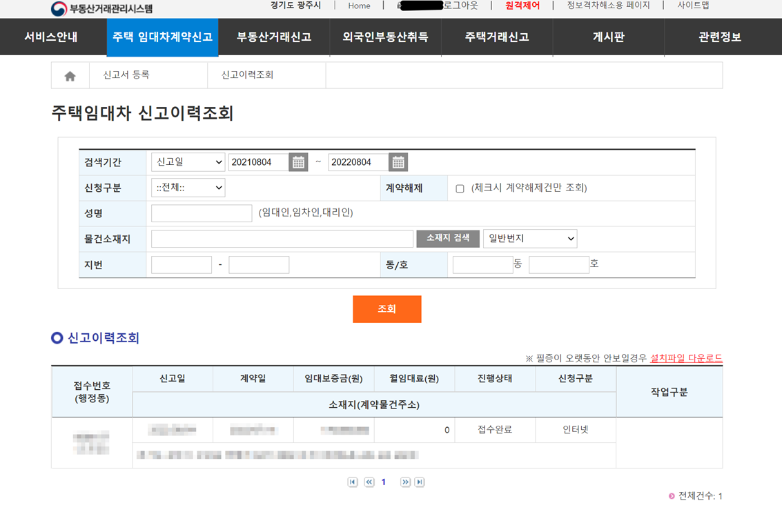Open the 신고일 search period dropdown
This screenshot has width=782, height=532.
[188, 161]
